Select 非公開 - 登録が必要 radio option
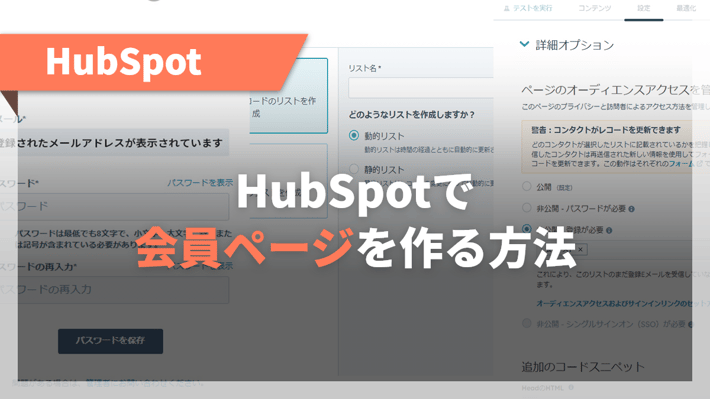This screenshot has width=710, height=399. click(x=526, y=229)
